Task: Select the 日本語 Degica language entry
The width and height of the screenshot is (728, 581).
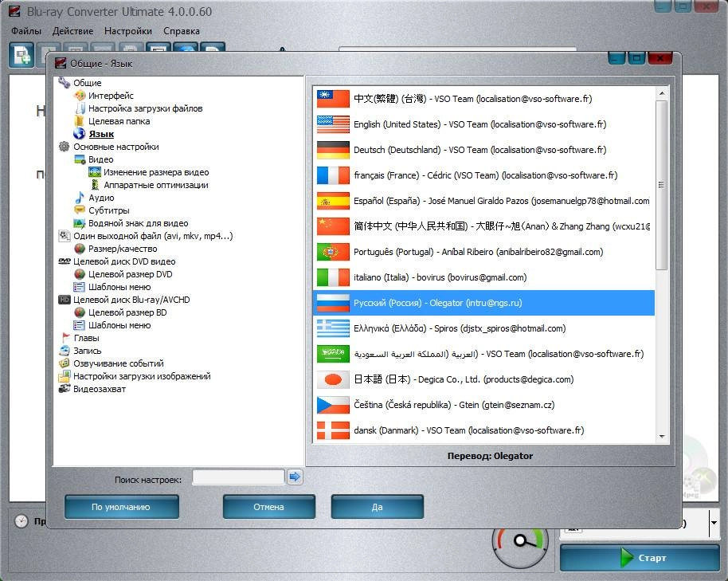Action: pos(483,379)
